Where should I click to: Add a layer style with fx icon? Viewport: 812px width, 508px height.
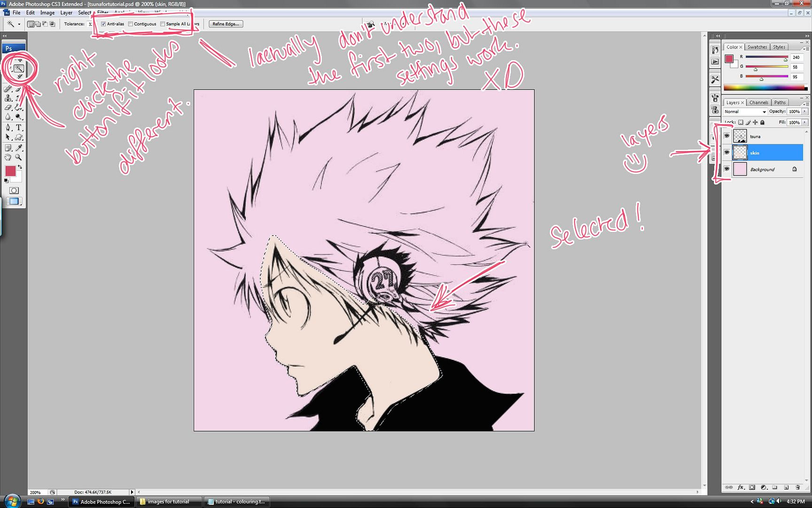(x=741, y=487)
